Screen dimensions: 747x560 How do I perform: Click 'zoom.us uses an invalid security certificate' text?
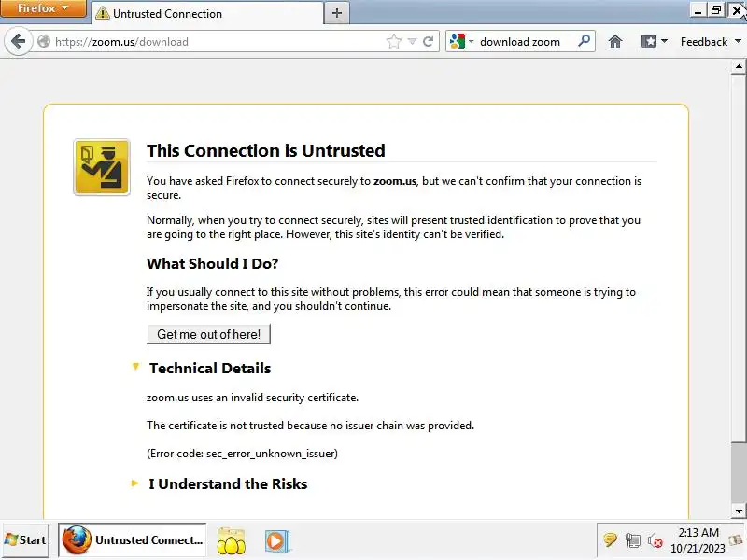tap(252, 398)
